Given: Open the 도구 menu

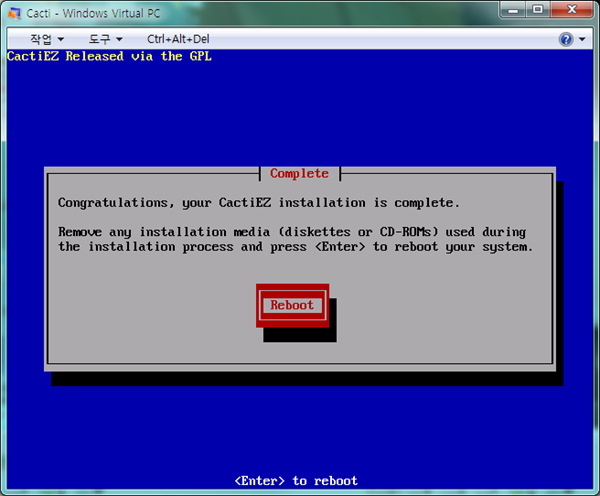Looking at the screenshot, I should pyautogui.click(x=105, y=39).
